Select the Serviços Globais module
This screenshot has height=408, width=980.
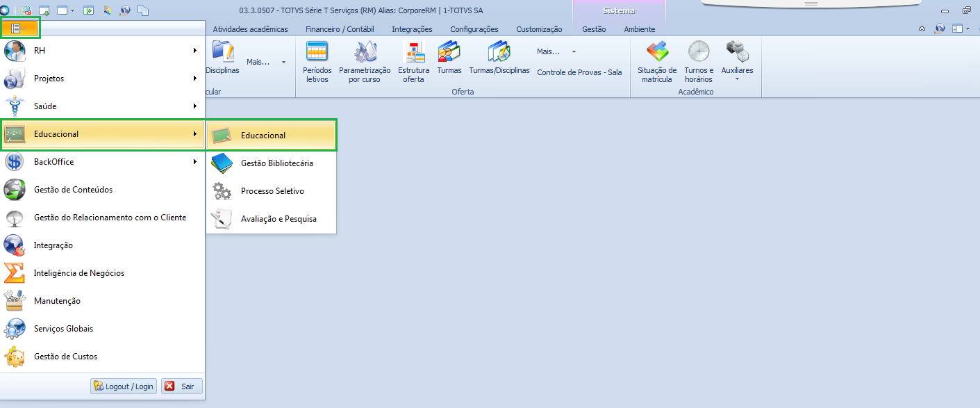point(103,329)
